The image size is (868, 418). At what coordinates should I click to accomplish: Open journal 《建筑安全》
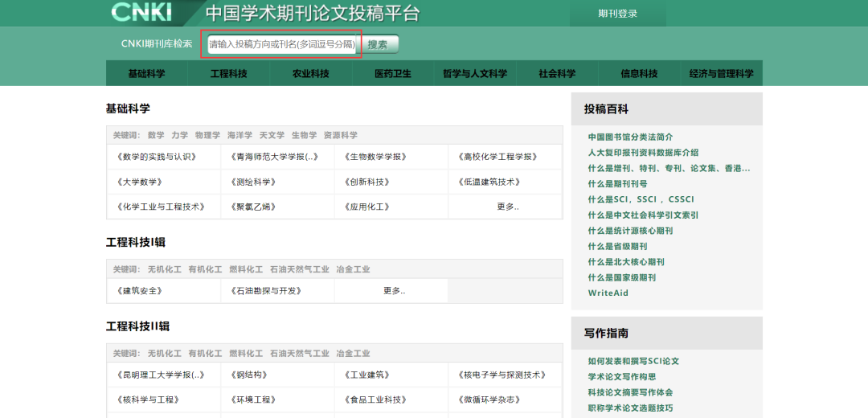139,291
